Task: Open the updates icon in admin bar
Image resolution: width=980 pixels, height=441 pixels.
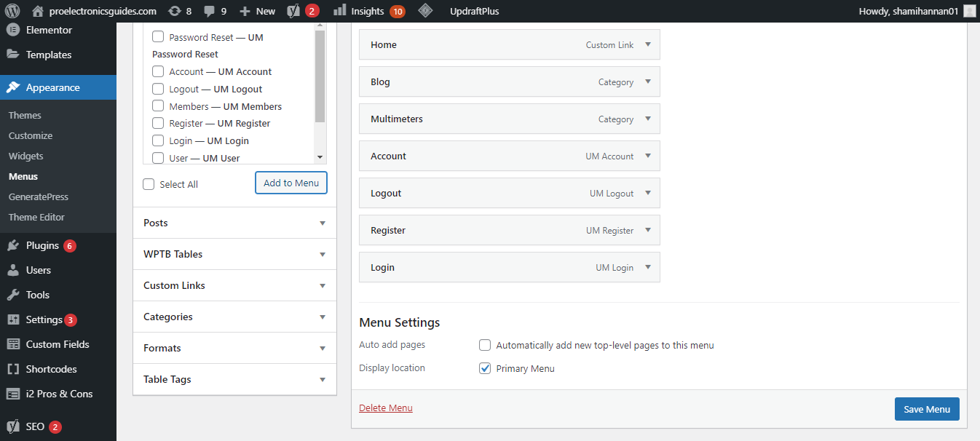Action: 174,11
